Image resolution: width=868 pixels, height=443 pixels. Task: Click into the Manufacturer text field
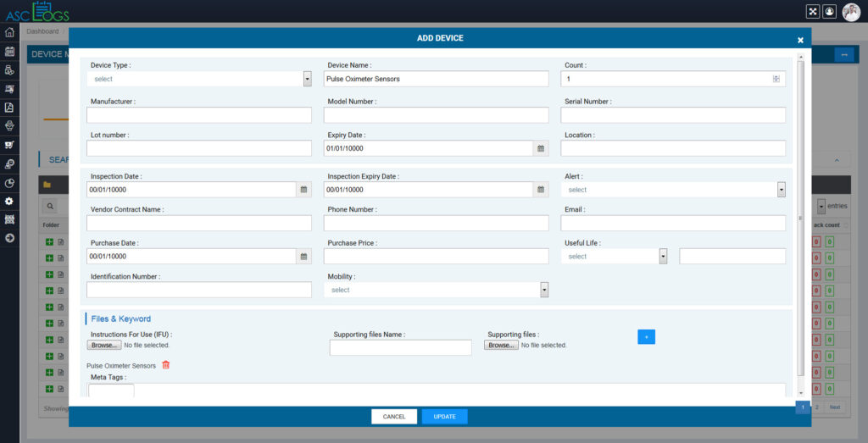[199, 115]
